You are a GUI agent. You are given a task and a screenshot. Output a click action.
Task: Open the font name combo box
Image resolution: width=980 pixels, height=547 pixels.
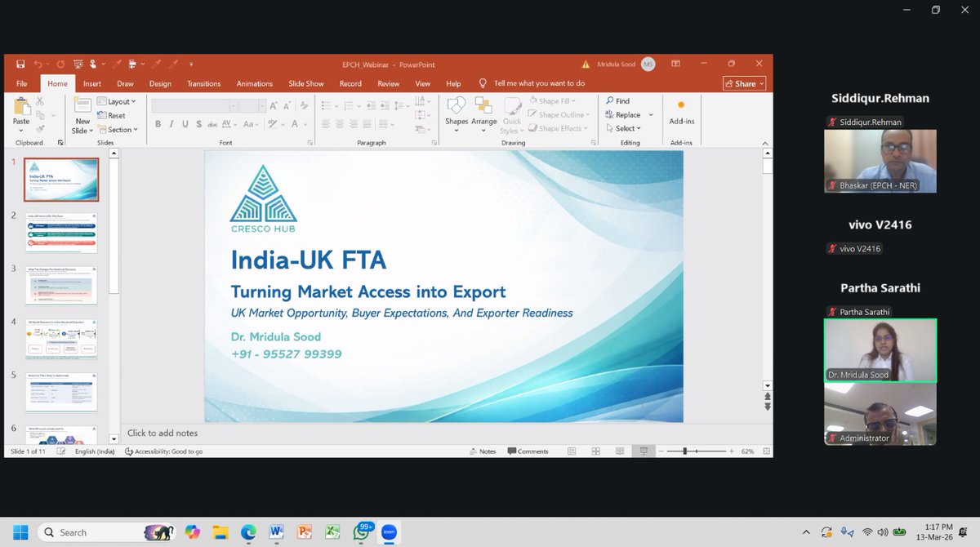tap(194, 105)
